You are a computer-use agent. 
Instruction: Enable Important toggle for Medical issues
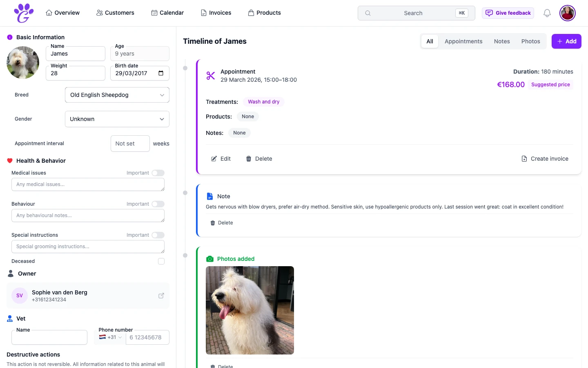click(x=158, y=173)
